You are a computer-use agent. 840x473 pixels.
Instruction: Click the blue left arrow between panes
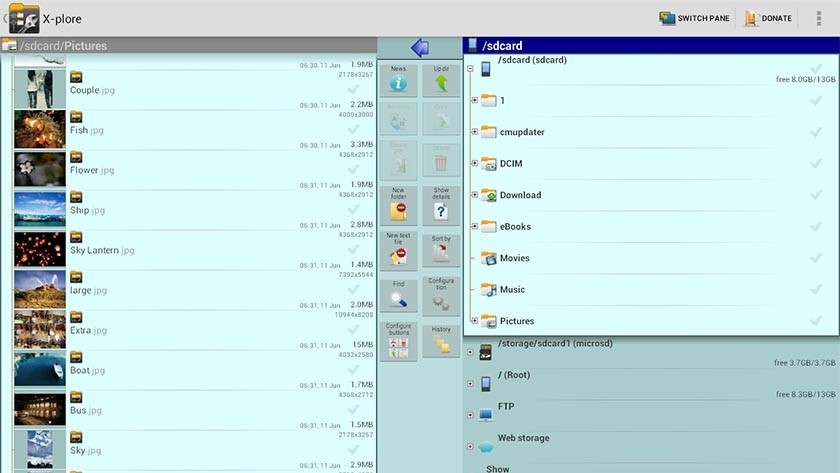[420, 48]
